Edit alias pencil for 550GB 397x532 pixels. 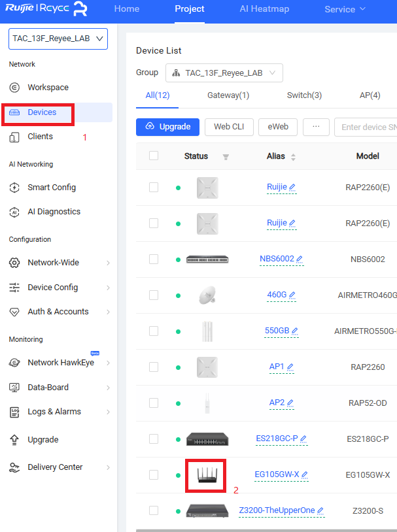(294, 331)
